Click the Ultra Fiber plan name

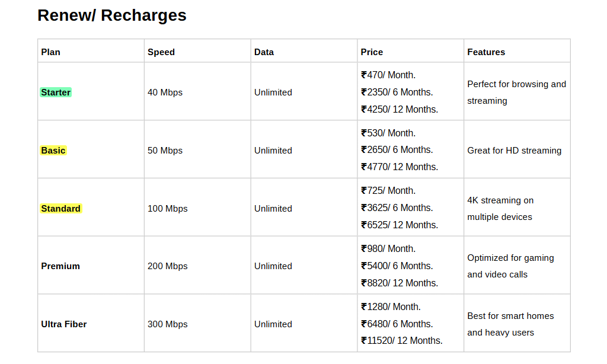pyautogui.click(x=64, y=324)
